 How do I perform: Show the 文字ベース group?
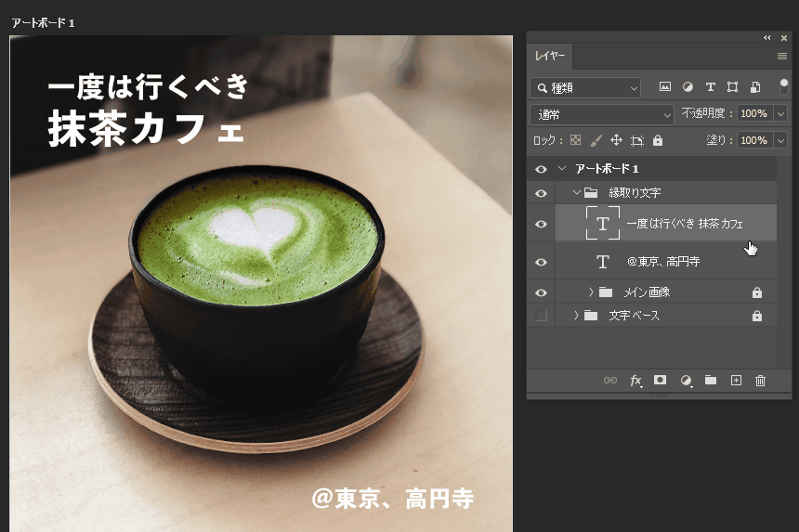(541, 316)
